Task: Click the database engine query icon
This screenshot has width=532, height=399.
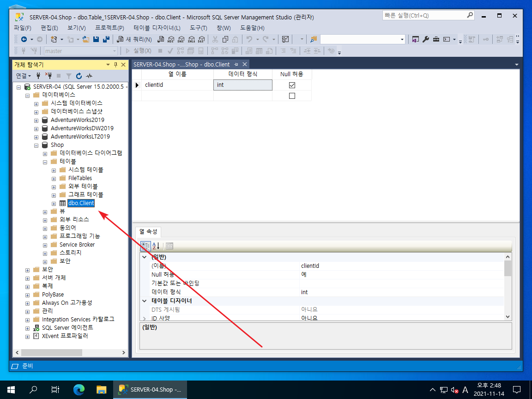Action: [161, 39]
